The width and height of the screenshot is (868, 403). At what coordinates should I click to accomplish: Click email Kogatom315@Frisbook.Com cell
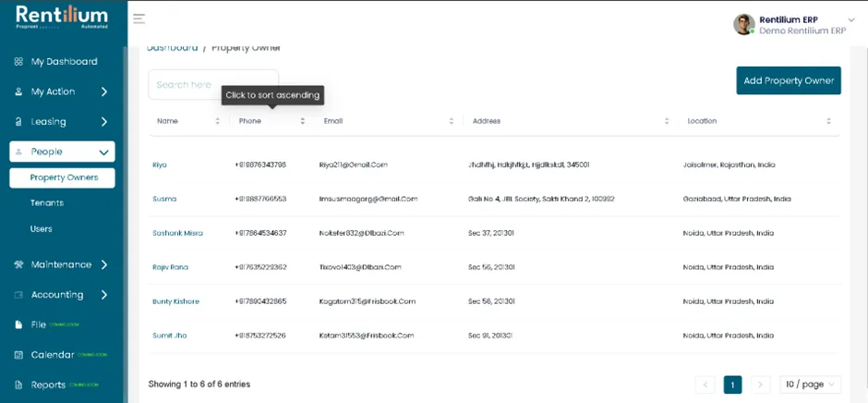pos(367,301)
